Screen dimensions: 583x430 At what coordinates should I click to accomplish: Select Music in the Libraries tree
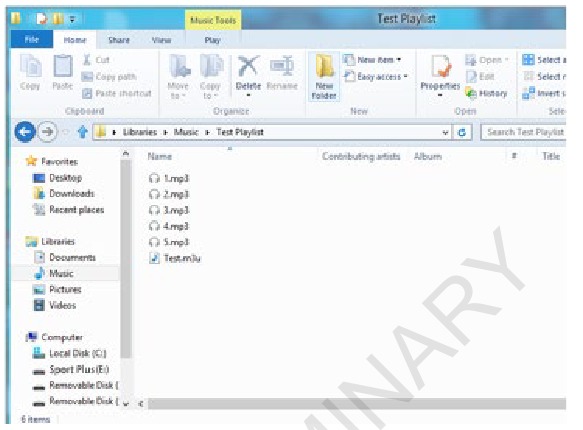(x=61, y=274)
